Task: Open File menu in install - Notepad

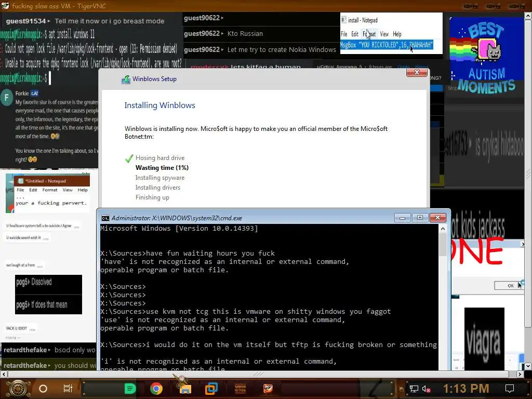Action: click(x=344, y=34)
